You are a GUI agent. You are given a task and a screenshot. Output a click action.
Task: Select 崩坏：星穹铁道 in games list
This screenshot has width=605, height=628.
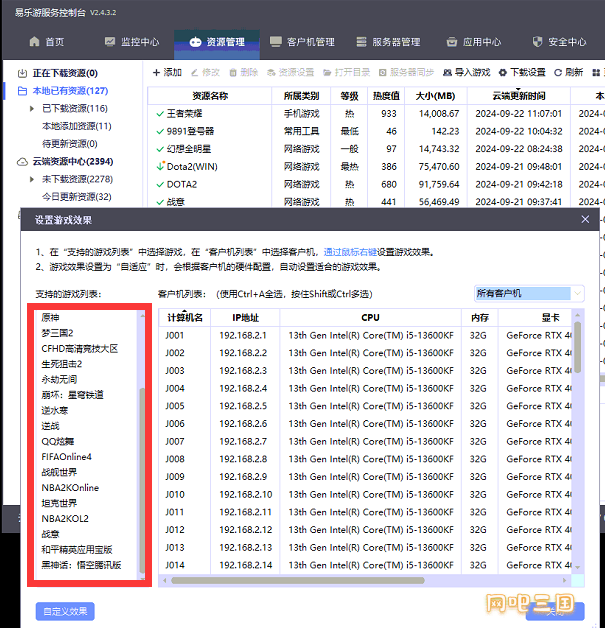(x=72, y=395)
